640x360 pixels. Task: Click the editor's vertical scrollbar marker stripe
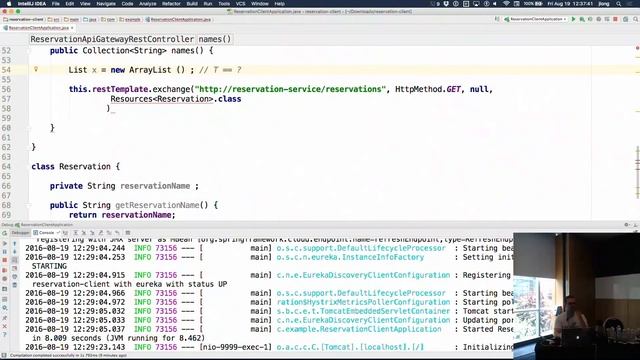click(637, 133)
